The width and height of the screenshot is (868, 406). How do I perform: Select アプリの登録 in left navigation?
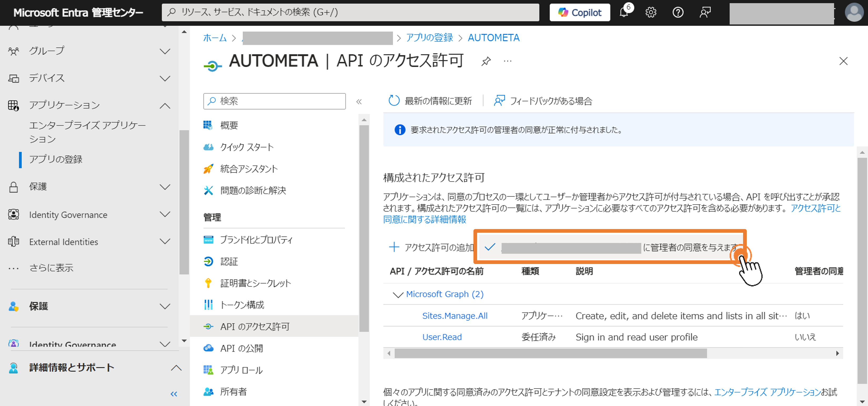[x=55, y=159]
